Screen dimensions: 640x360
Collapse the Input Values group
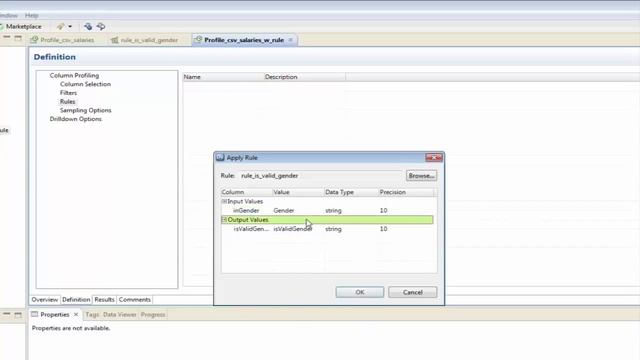224,201
